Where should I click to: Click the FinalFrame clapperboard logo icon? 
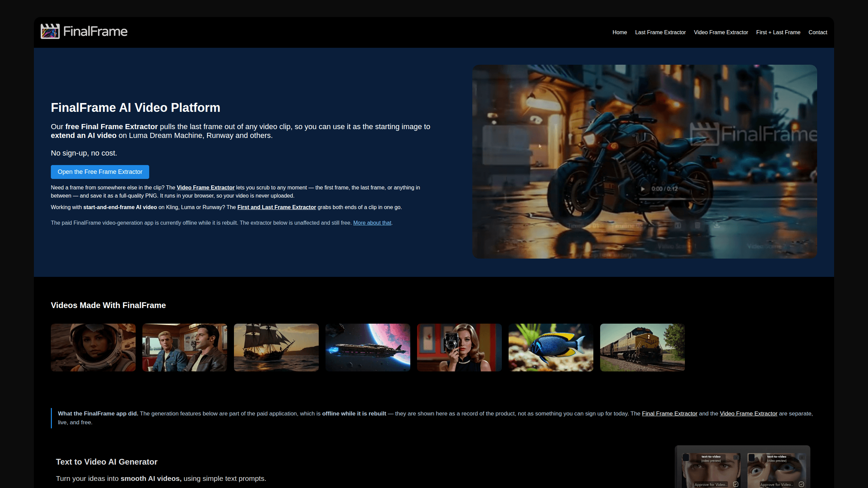pyautogui.click(x=50, y=31)
